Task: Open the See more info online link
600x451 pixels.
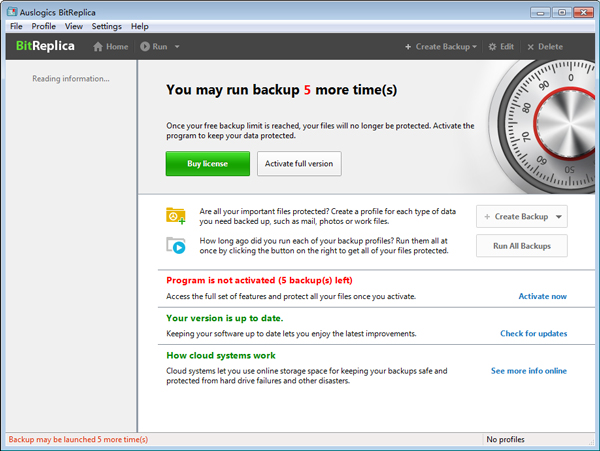Action: coord(528,371)
